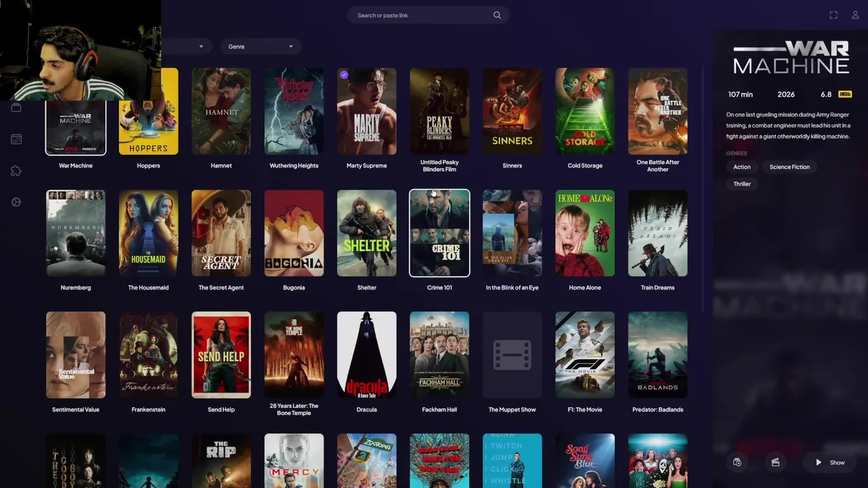
Task: Open the Send Help poster
Action: [221, 355]
